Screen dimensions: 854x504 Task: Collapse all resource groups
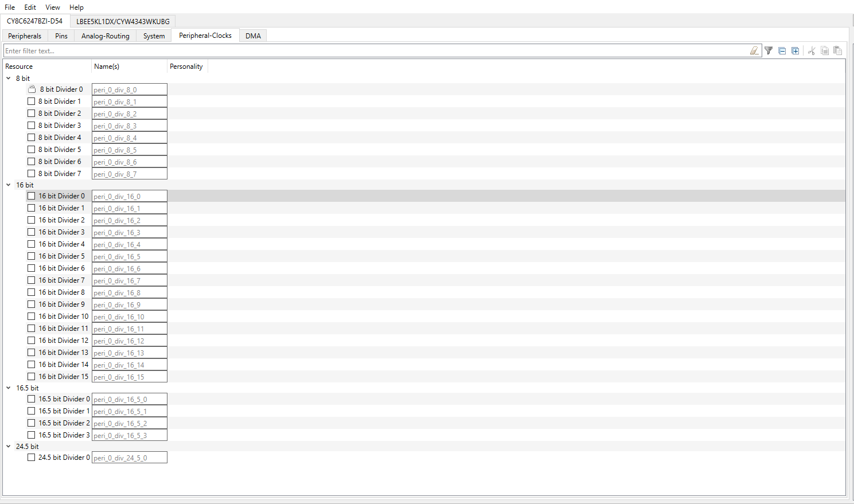782,50
